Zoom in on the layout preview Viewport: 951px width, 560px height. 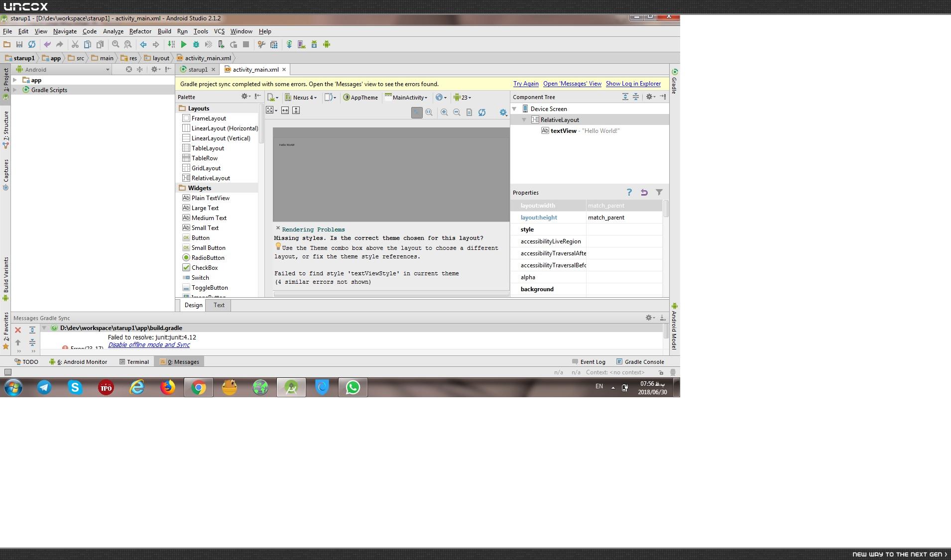(x=444, y=112)
